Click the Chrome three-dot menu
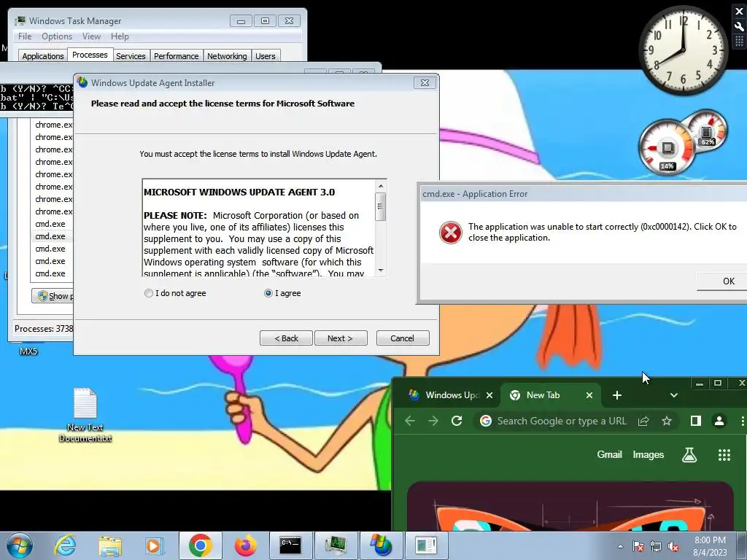 tap(742, 421)
